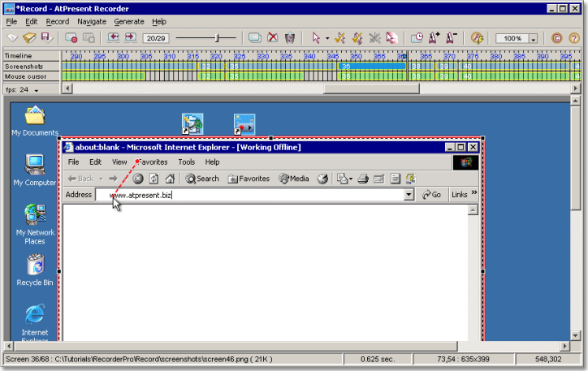Screen dimensions: 588x371
Task: Select screenshot segment 35 in the Screenshots row
Action: coord(281,67)
